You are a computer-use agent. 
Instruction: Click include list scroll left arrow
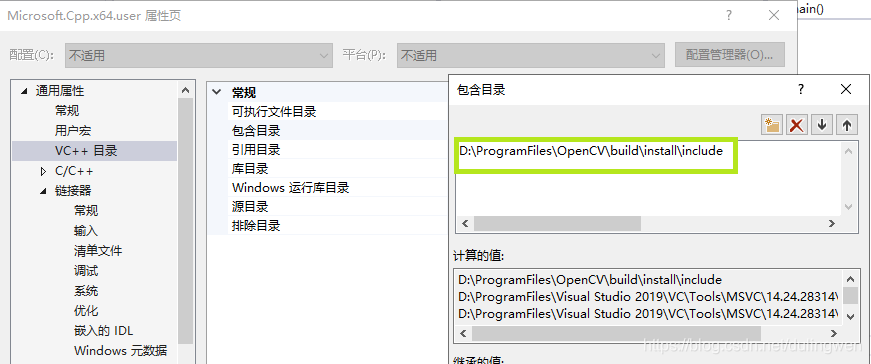pos(465,223)
